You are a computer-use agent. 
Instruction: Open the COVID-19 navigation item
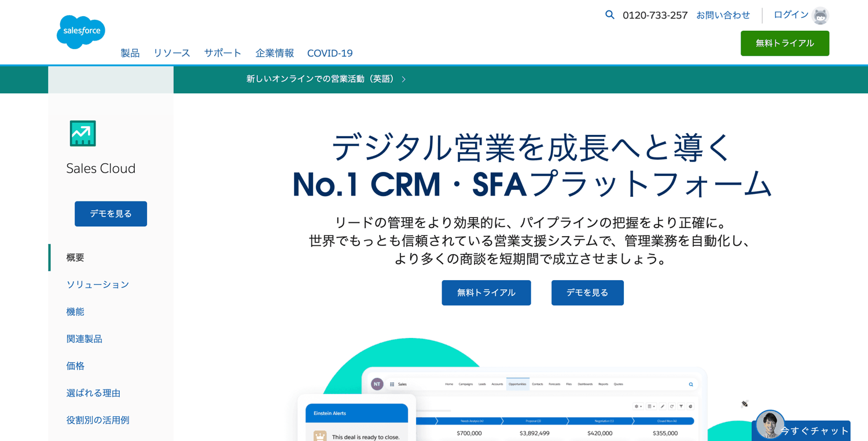coord(330,53)
